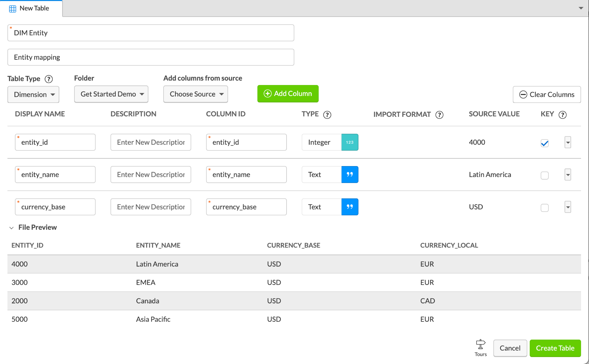Click the Text quotes icon on currency_base row
Screen dimensions: 589x364
350,207
